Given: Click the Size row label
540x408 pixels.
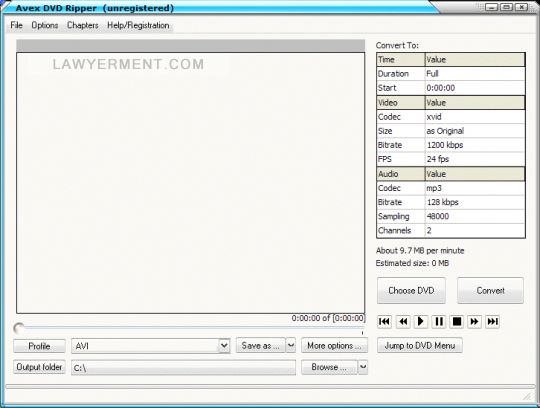Looking at the screenshot, I should pos(401,131).
